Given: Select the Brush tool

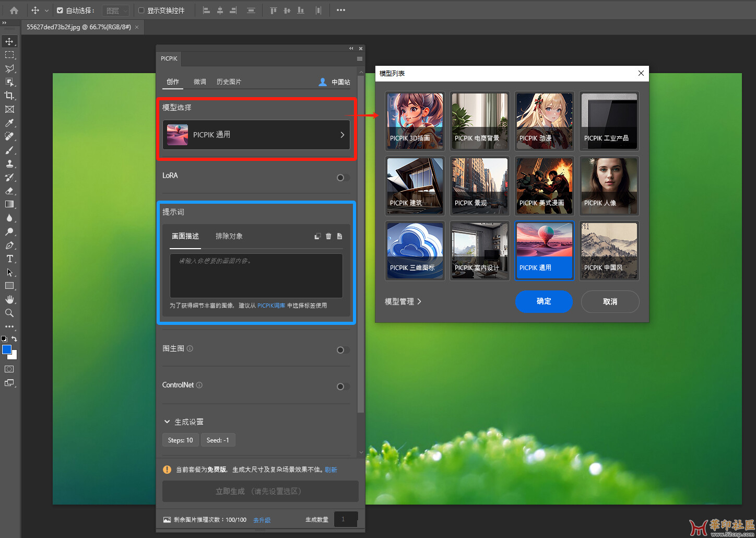Looking at the screenshot, I should [x=9, y=150].
